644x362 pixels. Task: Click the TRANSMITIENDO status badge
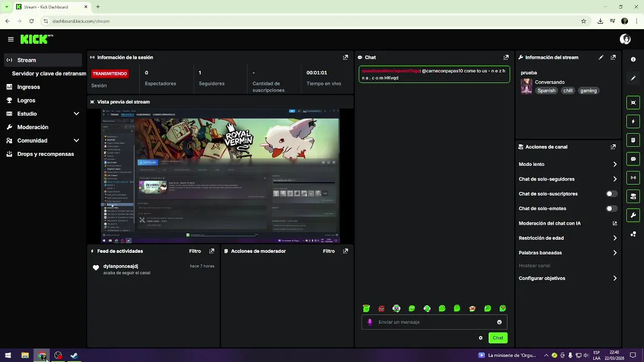coord(110,73)
